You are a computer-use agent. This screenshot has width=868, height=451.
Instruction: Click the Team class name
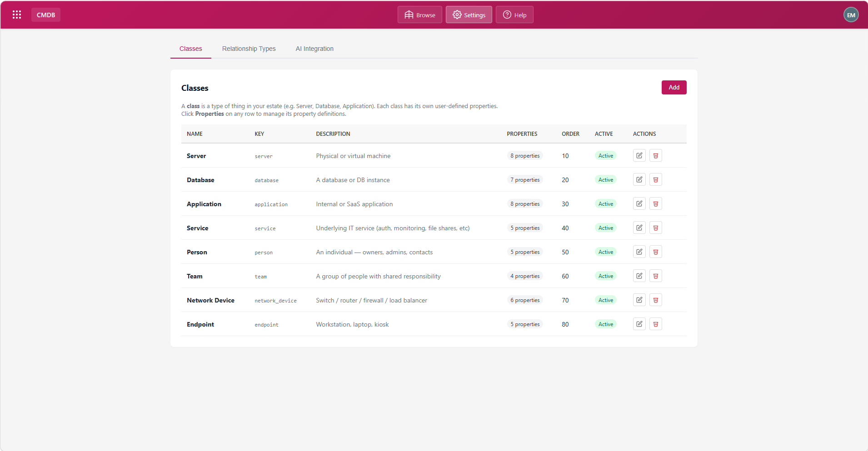coord(195,276)
